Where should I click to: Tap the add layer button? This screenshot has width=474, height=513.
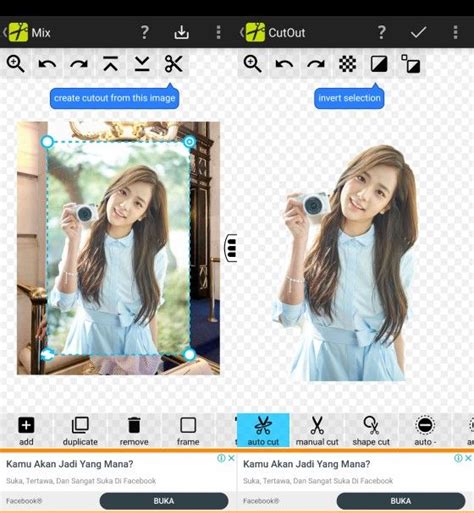point(26,430)
